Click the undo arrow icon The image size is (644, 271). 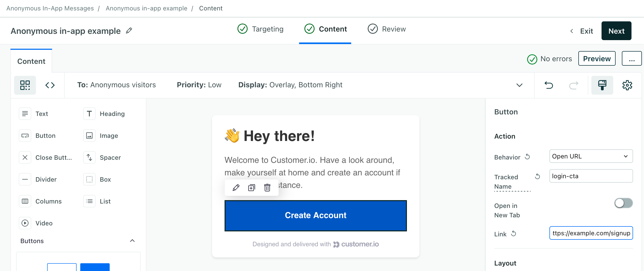pyautogui.click(x=549, y=85)
